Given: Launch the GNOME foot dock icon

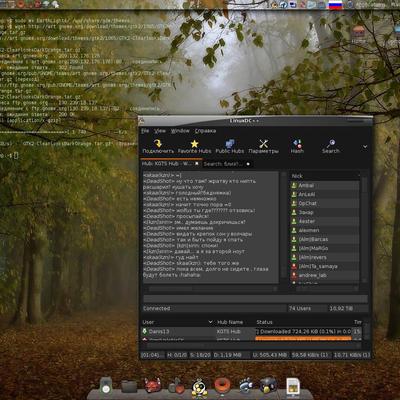Looking at the screenshot, I should click(x=246, y=386).
